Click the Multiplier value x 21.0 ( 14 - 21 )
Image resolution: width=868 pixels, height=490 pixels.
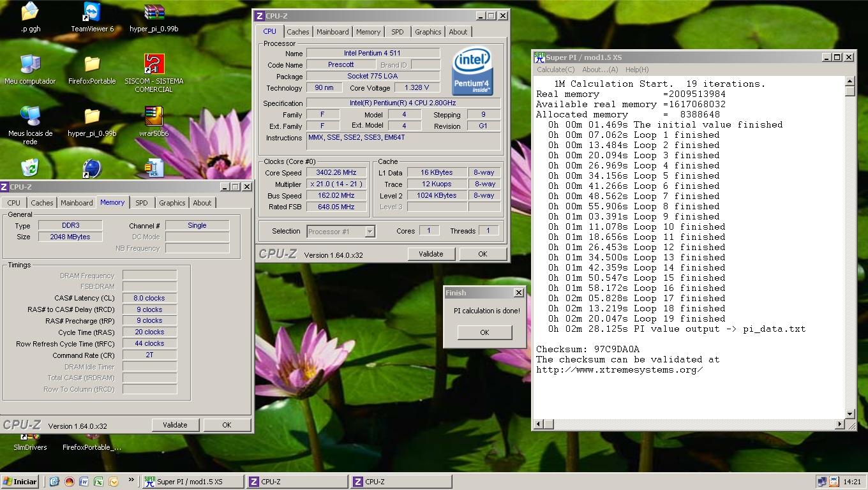[336, 184]
